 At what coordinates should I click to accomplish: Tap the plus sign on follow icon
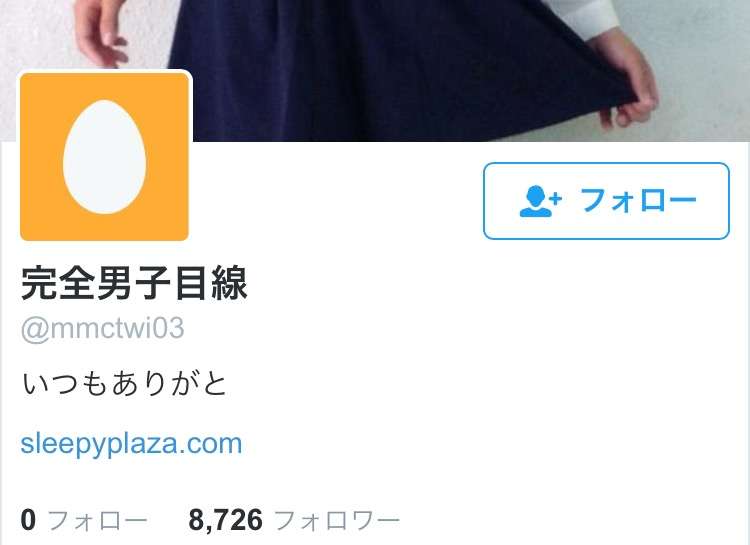click(556, 198)
